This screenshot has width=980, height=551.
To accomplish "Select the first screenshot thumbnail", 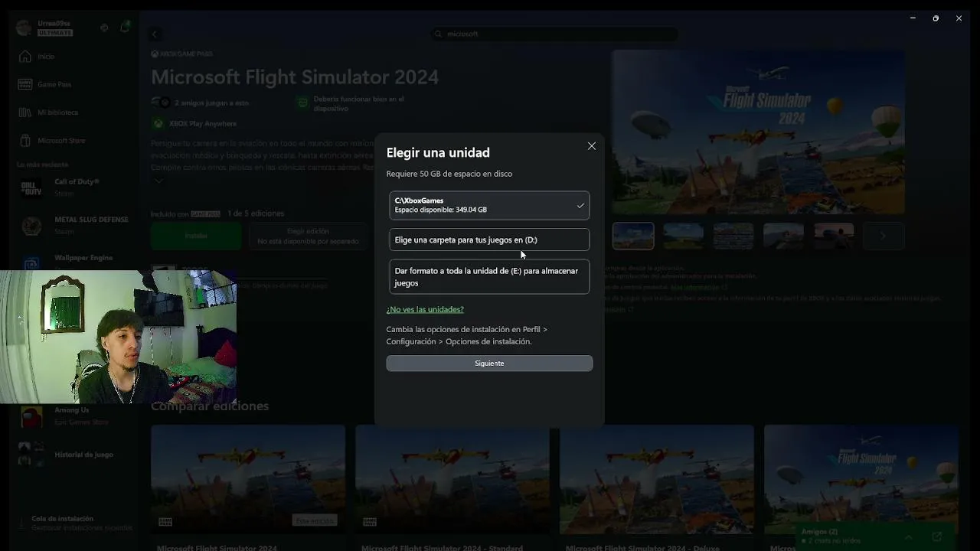I will coord(633,236).
